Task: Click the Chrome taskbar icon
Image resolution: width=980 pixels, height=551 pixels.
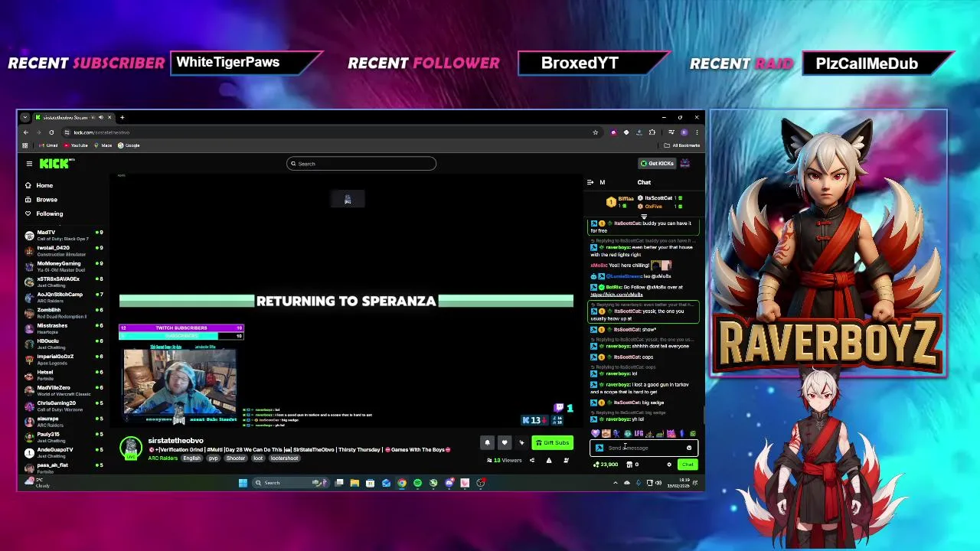Action: (x=401, y=483)
